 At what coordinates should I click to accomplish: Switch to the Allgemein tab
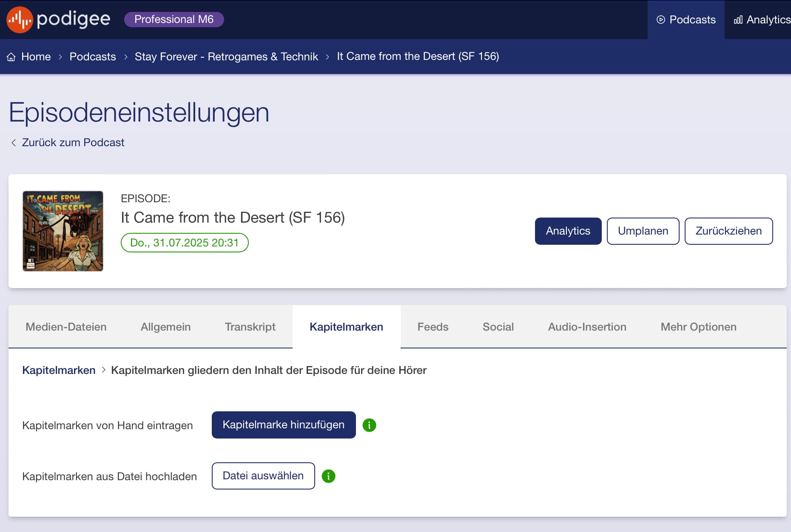pyautogui.click(x=166, y=327)
